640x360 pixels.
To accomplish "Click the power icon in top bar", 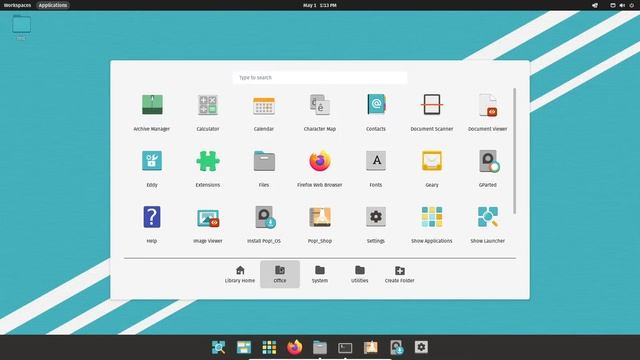I will point(632,5).
